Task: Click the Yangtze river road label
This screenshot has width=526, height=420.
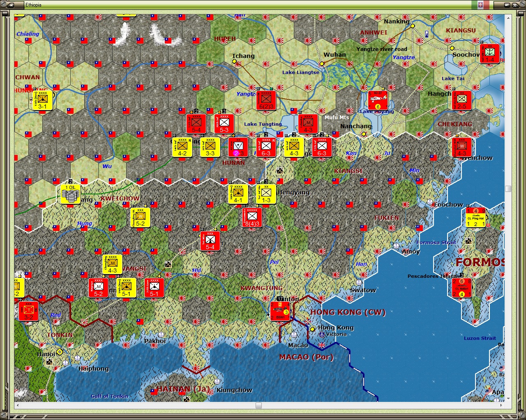Action: (382, 49)
